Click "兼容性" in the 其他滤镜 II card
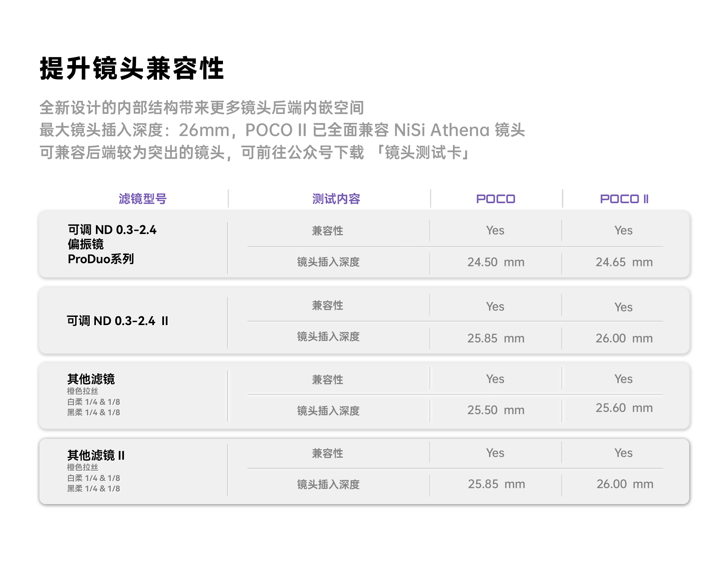The image size is (728, 561). 327,453
